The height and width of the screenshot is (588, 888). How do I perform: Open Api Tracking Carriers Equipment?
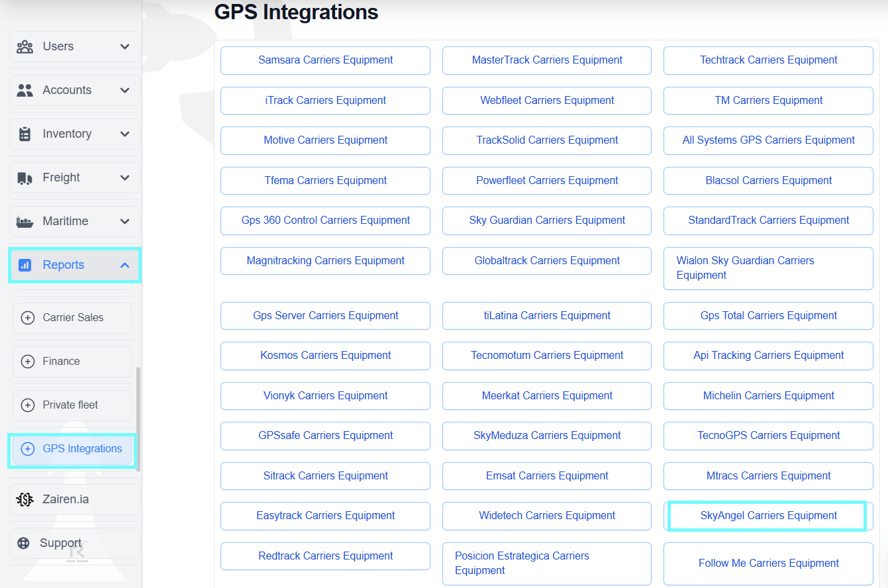pyautogui.click(x=768, y=356)
